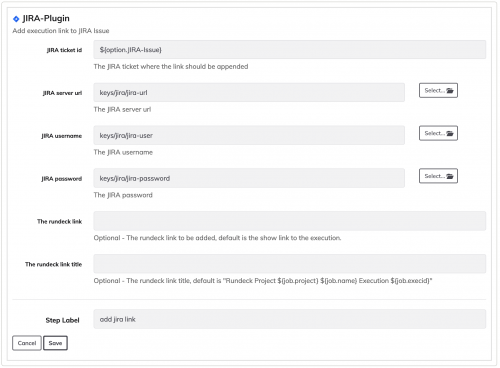Click the Step Label input field
This screenshot has height=368, width=500.
pos(289,319)
